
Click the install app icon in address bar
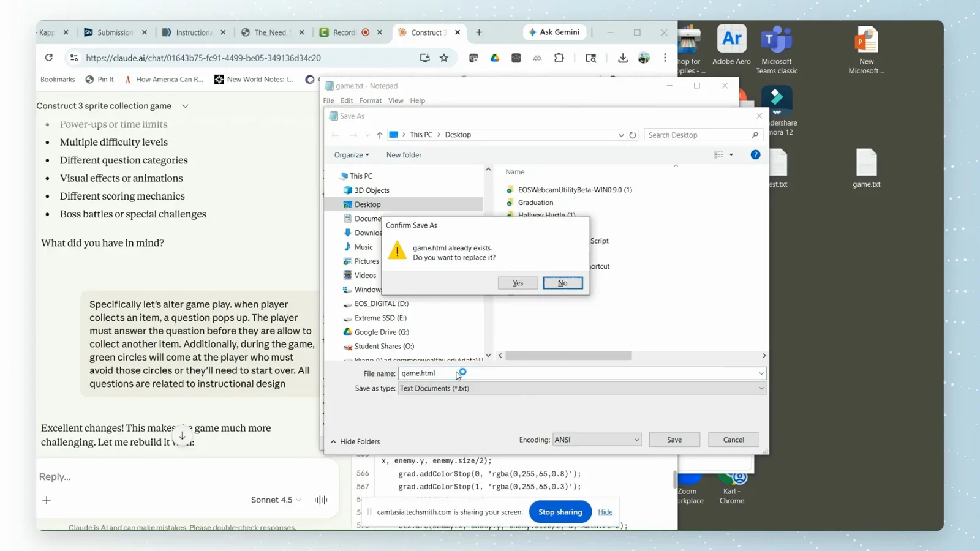pos(424,58)
